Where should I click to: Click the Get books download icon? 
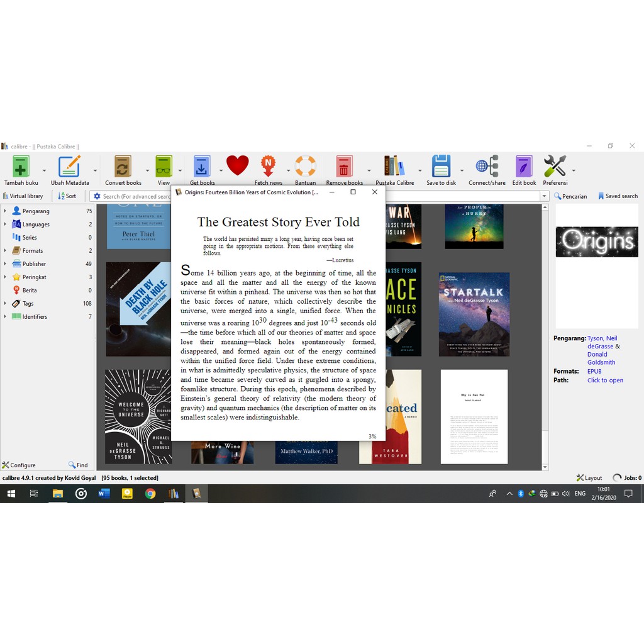(202, 167)
